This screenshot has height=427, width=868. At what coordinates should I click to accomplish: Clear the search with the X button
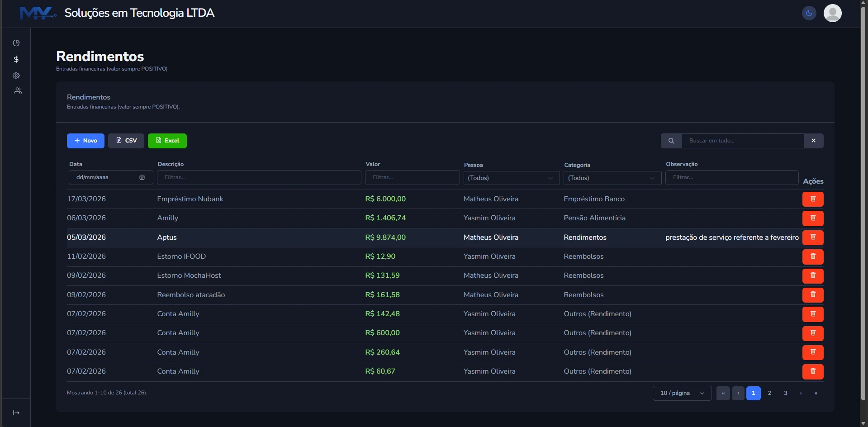point(814,141)
